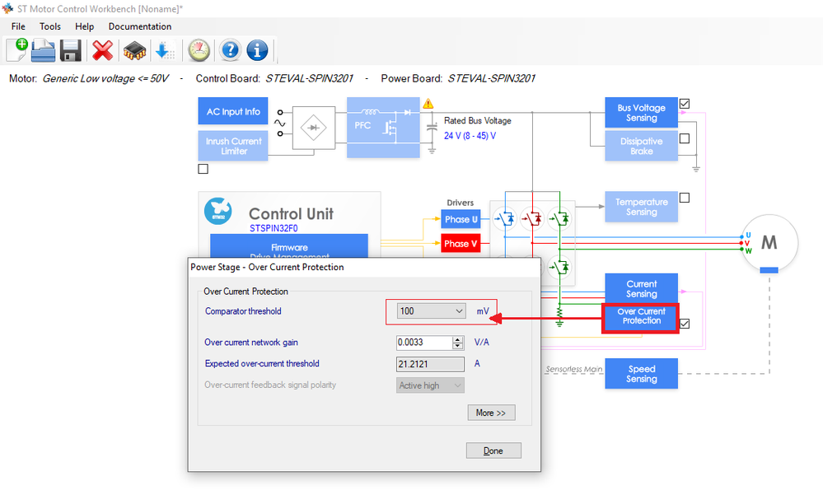This screenshot has width=823, height=504.
Task: Enable the Temperature Sensing checkbox
Action: coord(685,198)
